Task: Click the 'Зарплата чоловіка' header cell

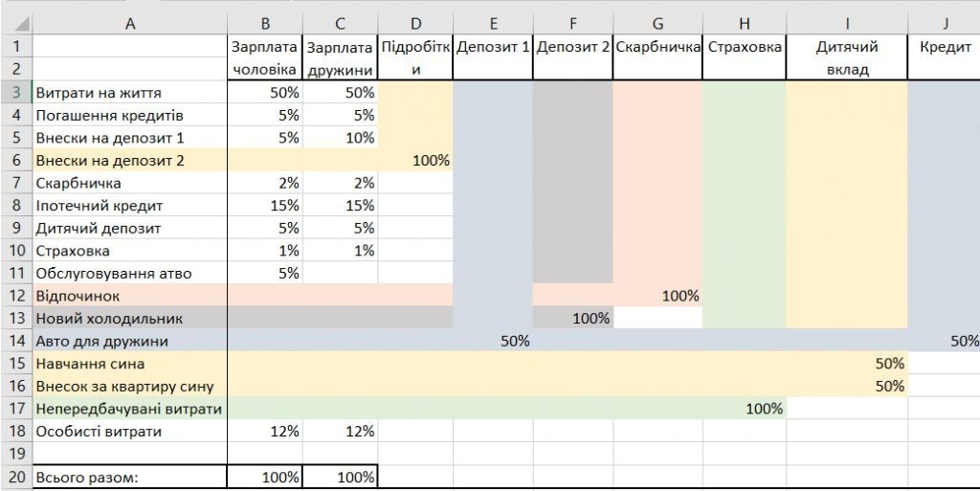Action: 265,57
